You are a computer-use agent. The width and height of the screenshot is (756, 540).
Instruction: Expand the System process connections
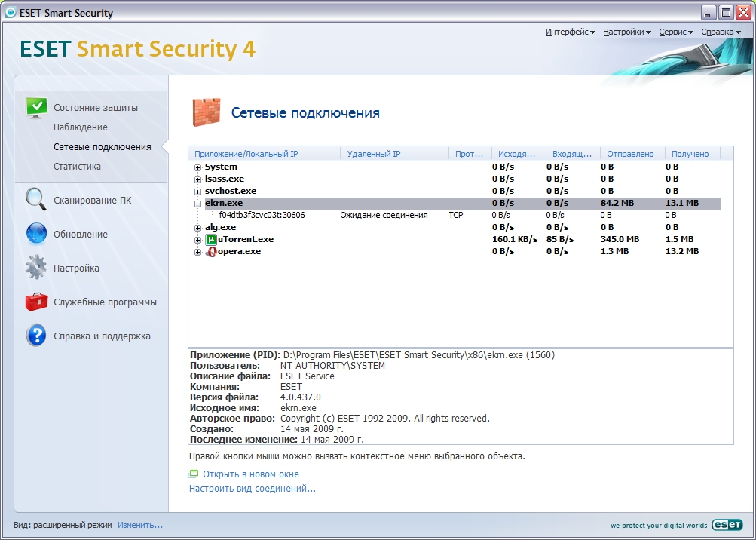tap(198, 167)
